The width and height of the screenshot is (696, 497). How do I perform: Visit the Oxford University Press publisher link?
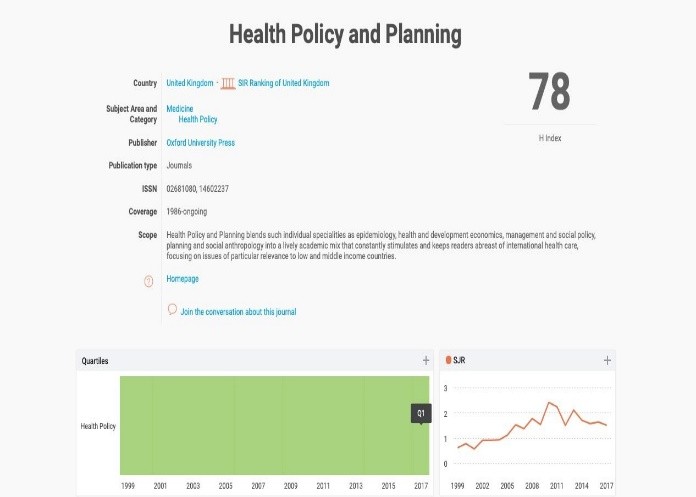tap(200, 143)
